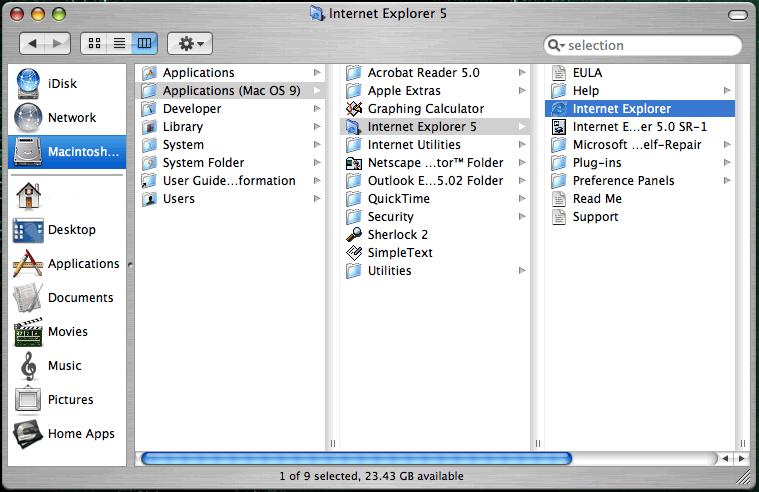Screen dimensions: 759x492
Task: Select the Network globe icon
Action: 28,117
